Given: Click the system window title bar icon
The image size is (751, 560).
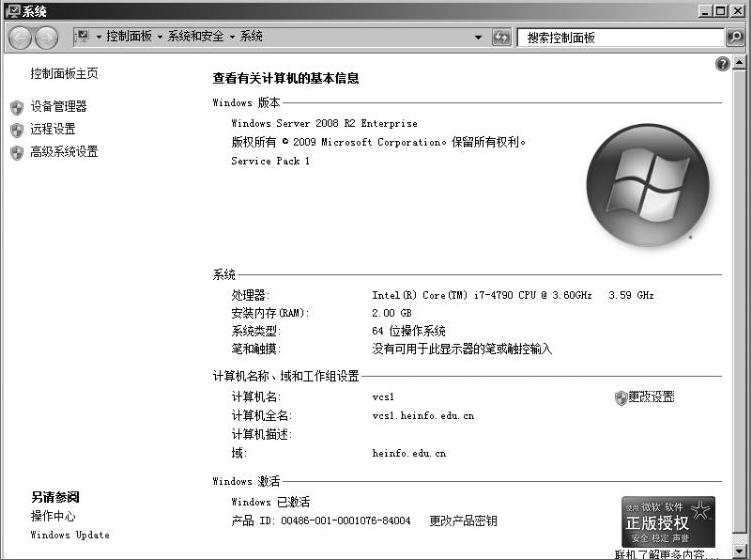Looking at the screenshot, I should click(x=13, y=11).
